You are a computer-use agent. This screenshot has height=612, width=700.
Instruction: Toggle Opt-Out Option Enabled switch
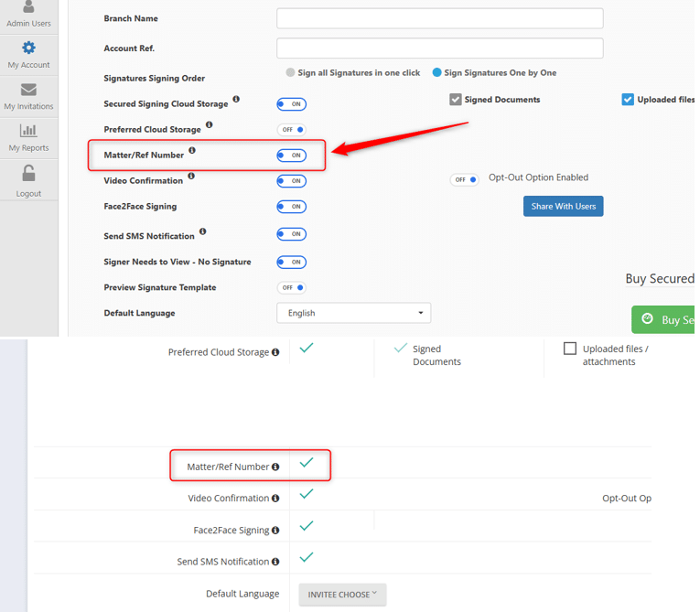[x=465, y=179]
